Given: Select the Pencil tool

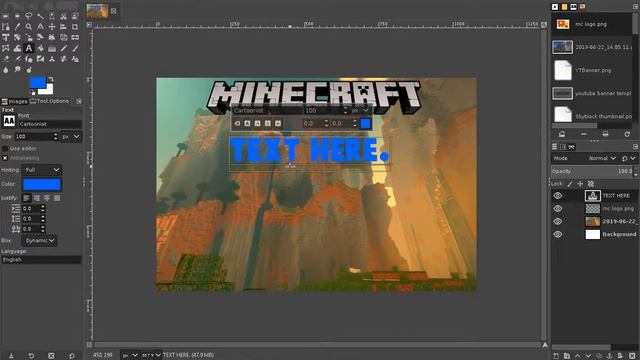Looking at the screenshot, I should (63, 48).
